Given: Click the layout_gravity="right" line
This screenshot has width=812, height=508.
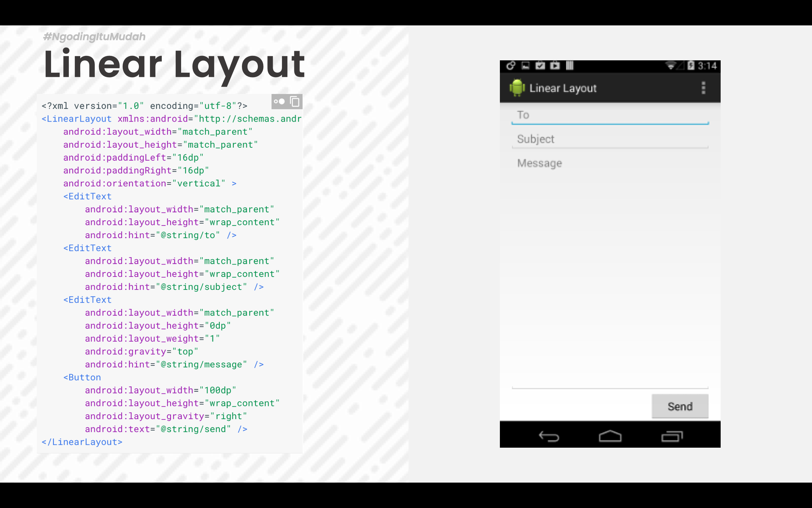Looking at the screenshot, I should click(166, 416).
